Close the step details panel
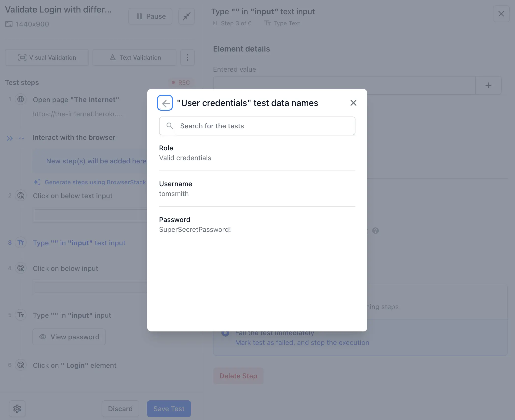 click(501, 14)
